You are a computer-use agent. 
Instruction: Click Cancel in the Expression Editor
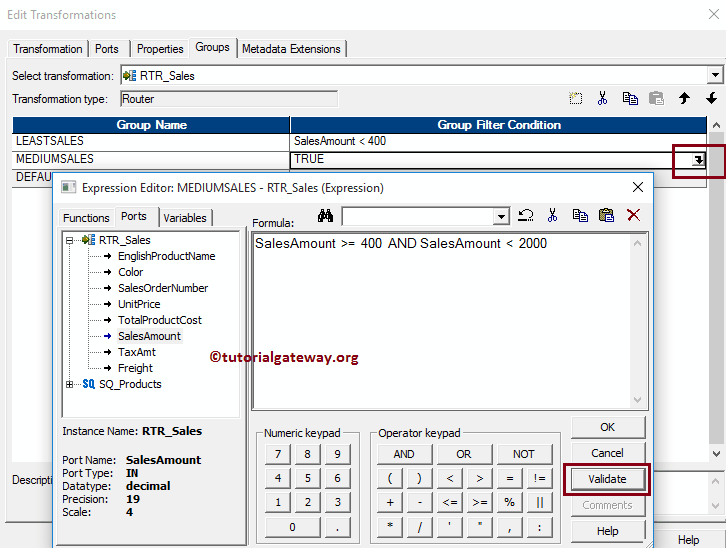click(607, 453)
